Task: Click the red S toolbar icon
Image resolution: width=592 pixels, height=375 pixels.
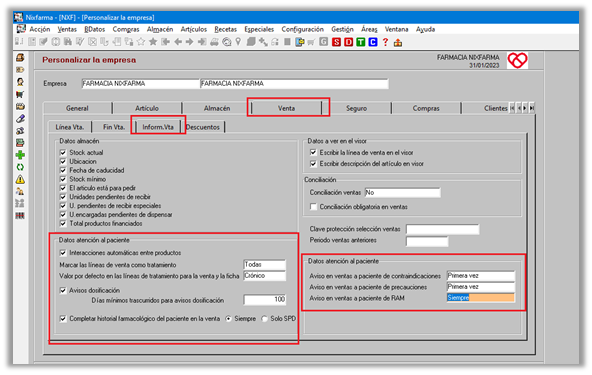Action: 336,42
